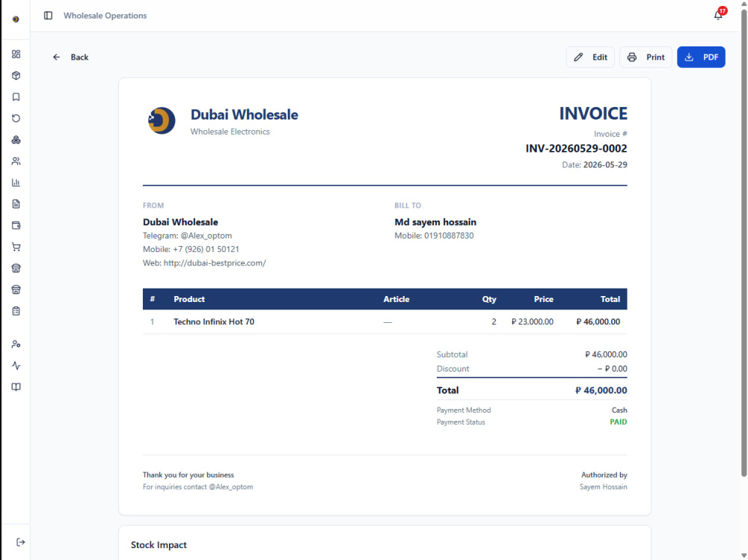748x560 pixels.
Task: Click customer mobile 01910887830
Action: [449, 236]
